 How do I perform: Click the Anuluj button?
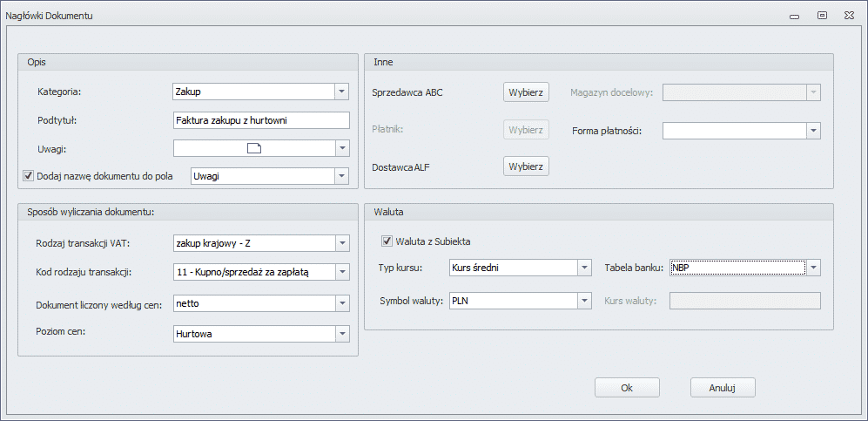click(x=723, y=388)
